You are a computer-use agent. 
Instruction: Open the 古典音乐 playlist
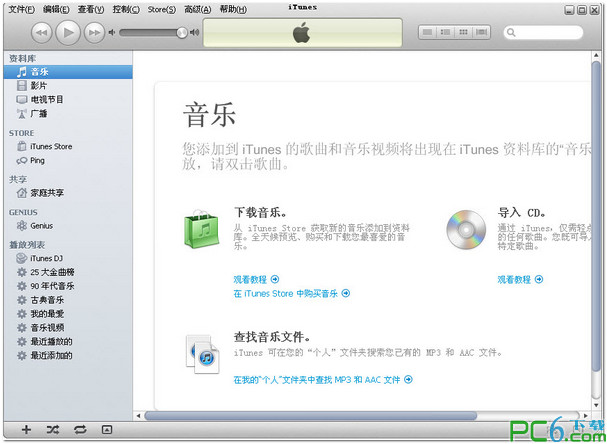[x=68, y=300]
